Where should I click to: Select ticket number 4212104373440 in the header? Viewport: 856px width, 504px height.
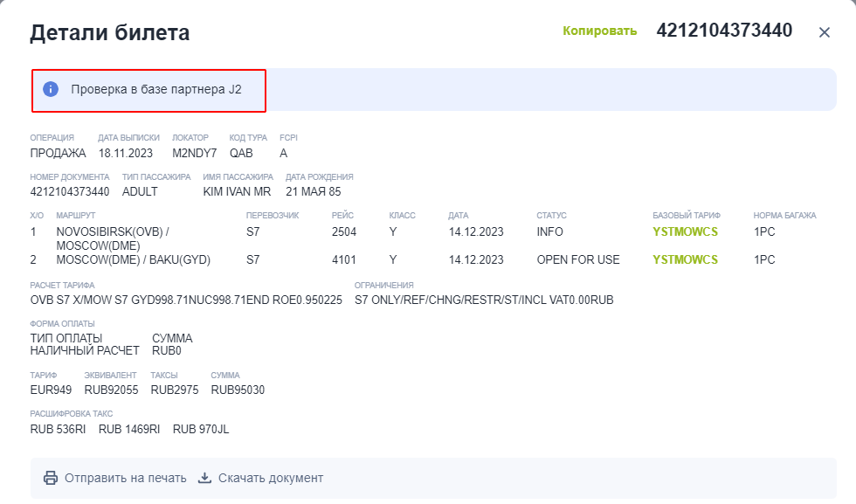(x=724, y=31)
